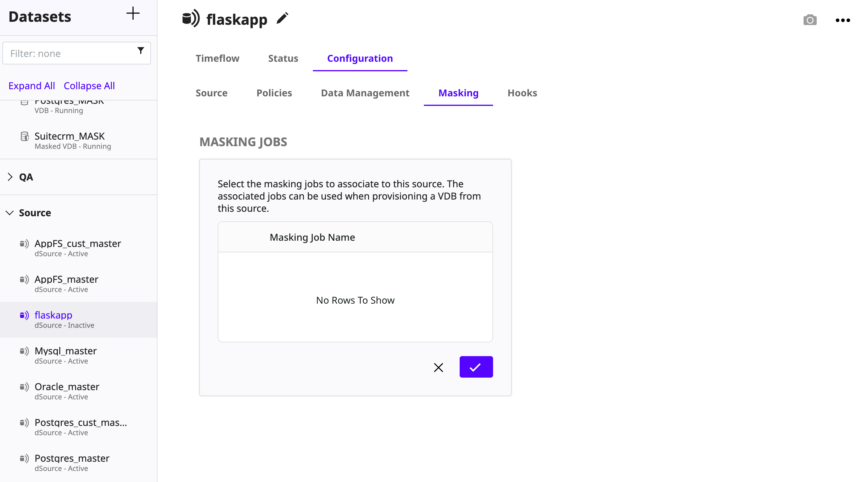Click the Mysql_master dSource icon
The width and height of the screenshot is (868, 482).
click(24, 351)
